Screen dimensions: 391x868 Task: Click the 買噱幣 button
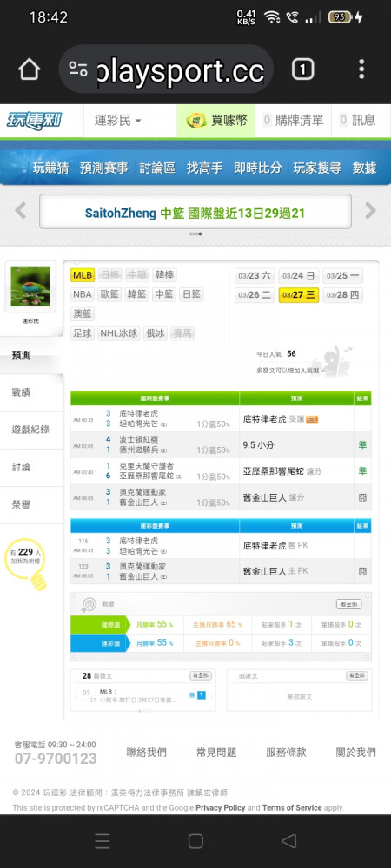coord(216,120)
